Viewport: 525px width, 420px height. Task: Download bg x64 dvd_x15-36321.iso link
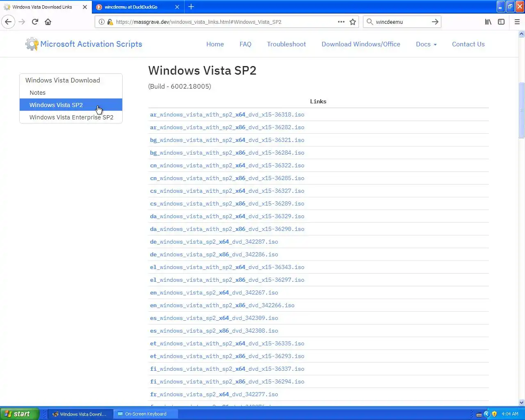coord(227,140)
